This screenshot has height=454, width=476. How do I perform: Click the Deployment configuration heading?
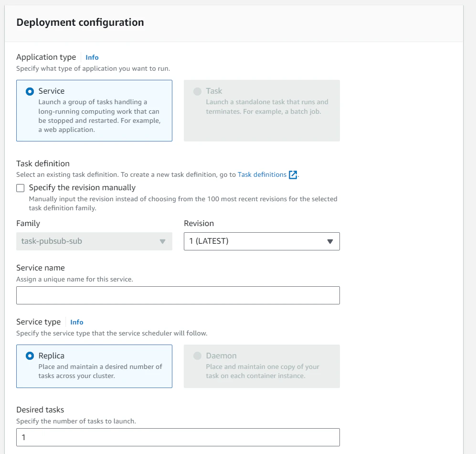(x=80, y=22)
